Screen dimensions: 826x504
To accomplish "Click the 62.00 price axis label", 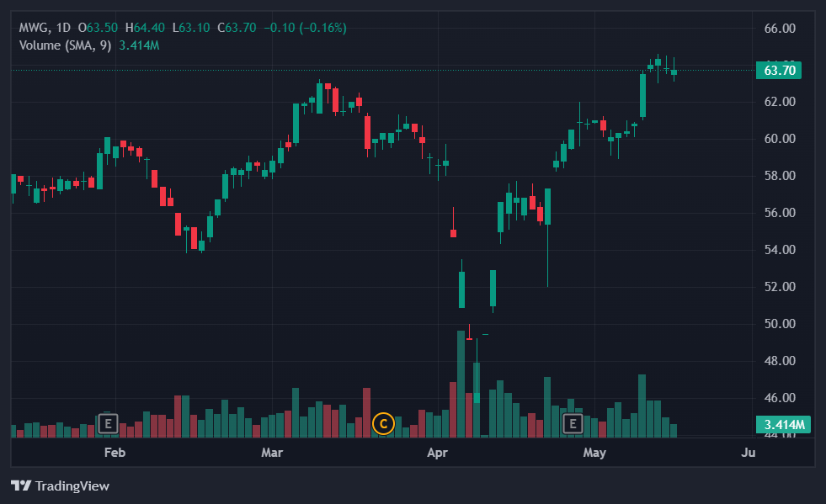I will click(x=780, y=102).
